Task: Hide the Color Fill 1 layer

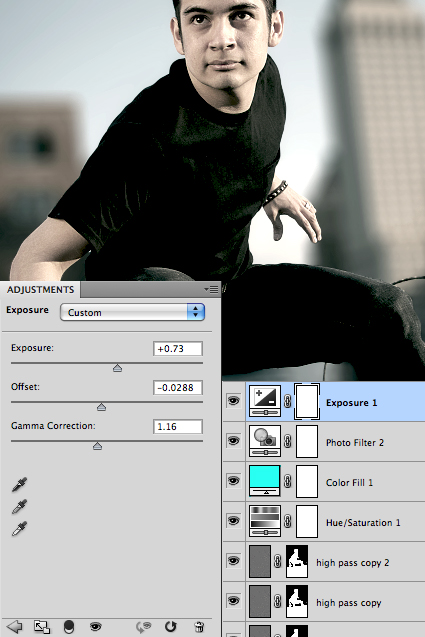Action: tap(233, 481)
